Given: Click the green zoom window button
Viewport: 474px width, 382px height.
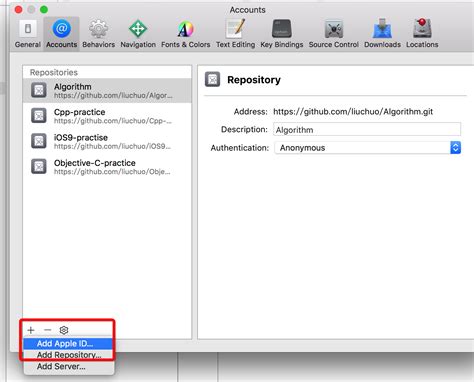Looking at the screenshot, I should coord(44,10).
